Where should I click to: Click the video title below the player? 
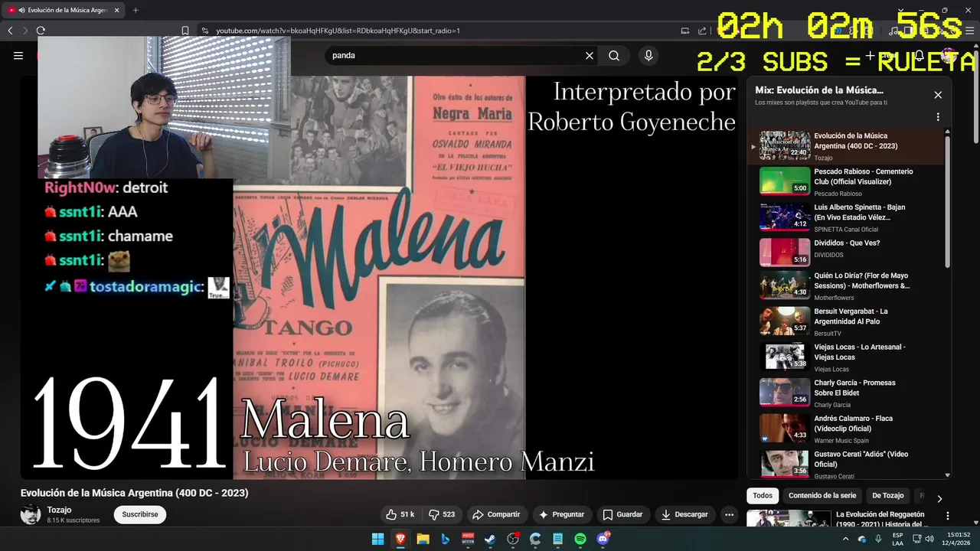pyautogui.click(x=135, y=493)
